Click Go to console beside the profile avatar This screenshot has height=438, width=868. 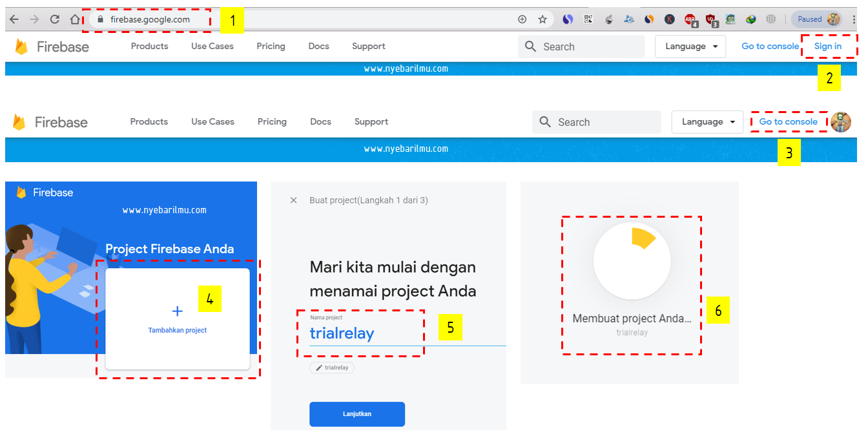(x=788, y=122)
